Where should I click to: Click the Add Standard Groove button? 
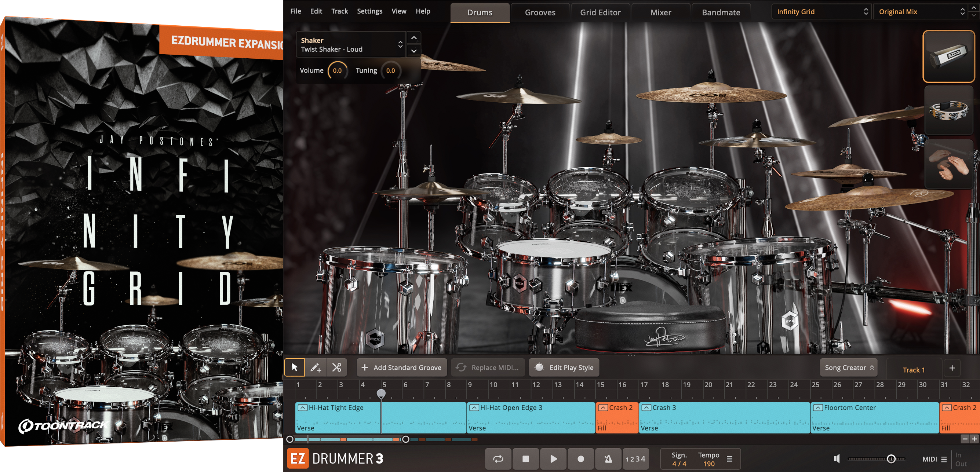click(401, 367)
